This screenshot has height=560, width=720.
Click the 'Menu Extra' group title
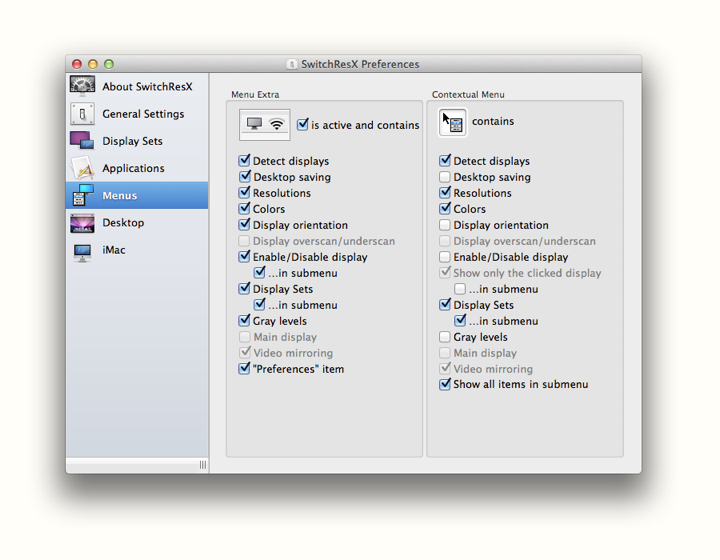pyautogui.click(x=255, y=95)
